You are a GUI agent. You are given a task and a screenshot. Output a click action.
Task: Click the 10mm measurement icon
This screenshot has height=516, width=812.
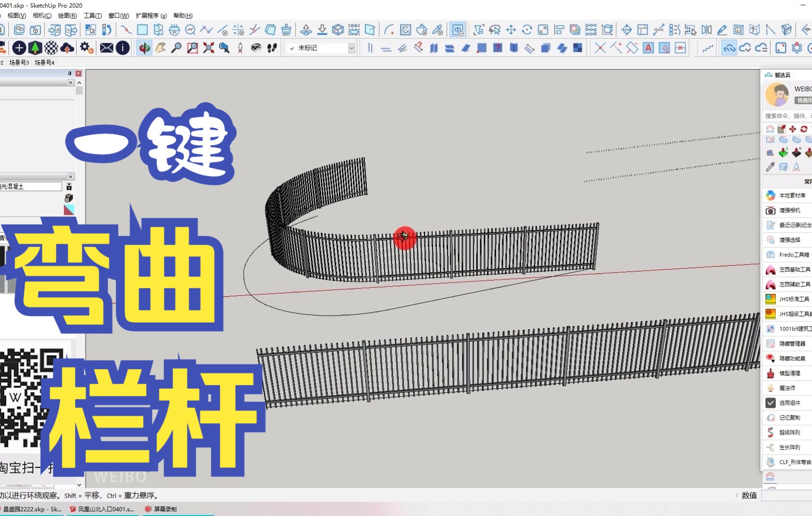[659, 30]
